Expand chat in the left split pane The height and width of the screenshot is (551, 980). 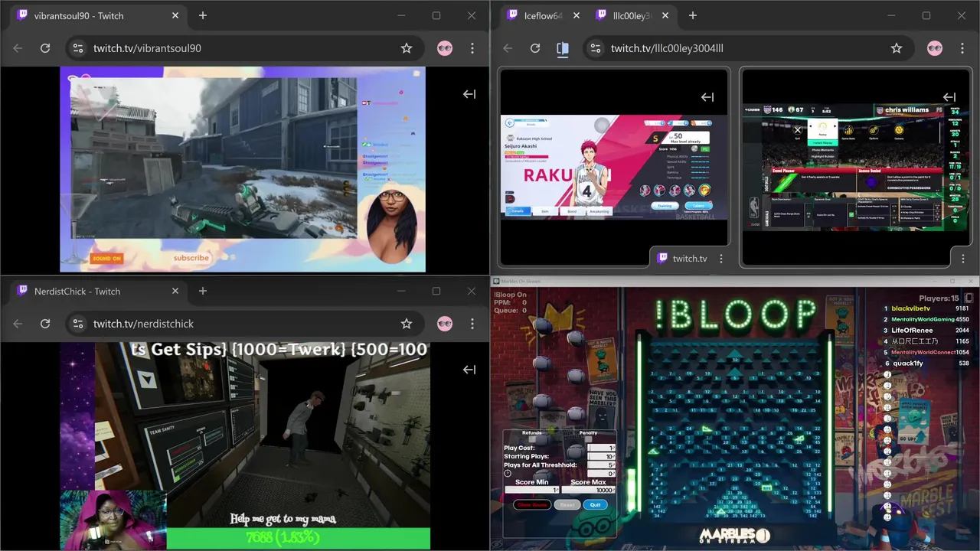(707, 97)
